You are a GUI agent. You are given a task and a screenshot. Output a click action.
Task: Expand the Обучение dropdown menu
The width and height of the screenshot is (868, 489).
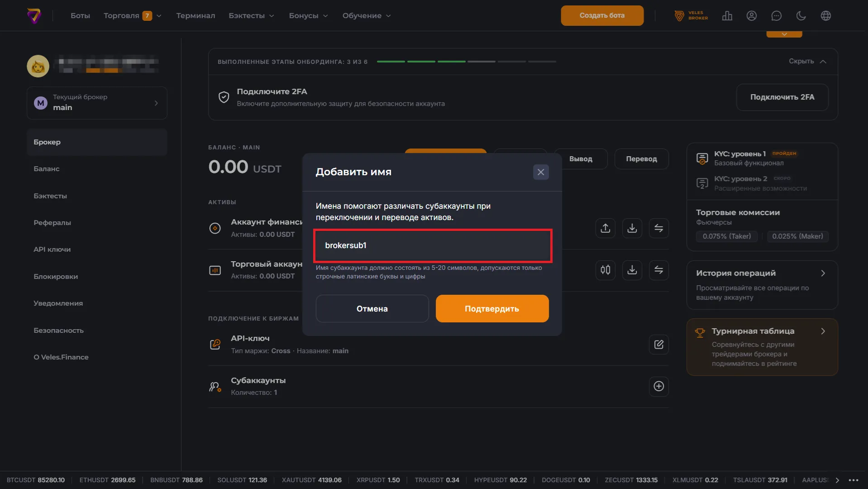367,16
